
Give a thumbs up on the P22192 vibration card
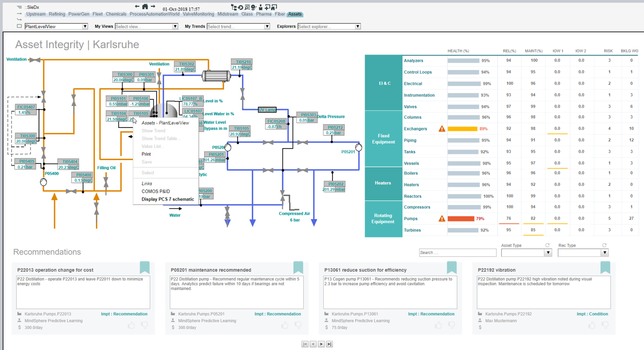(592, 325)
